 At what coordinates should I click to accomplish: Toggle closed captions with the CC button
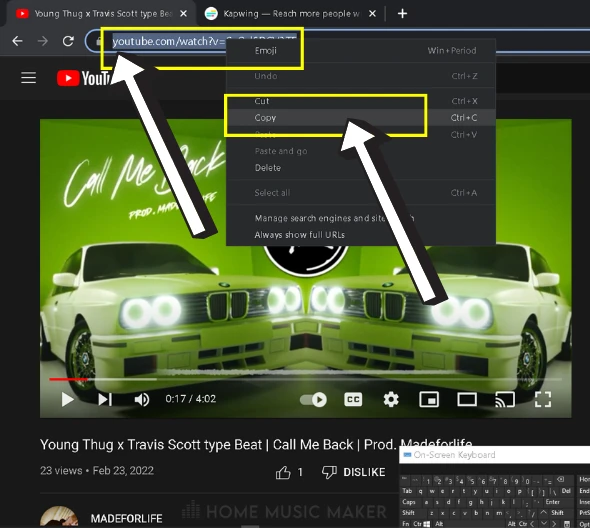pos(353,399)
